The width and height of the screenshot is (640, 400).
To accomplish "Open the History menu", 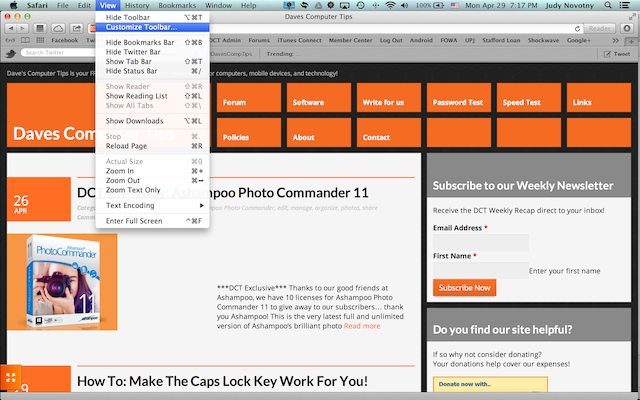I will click(137, 5).
